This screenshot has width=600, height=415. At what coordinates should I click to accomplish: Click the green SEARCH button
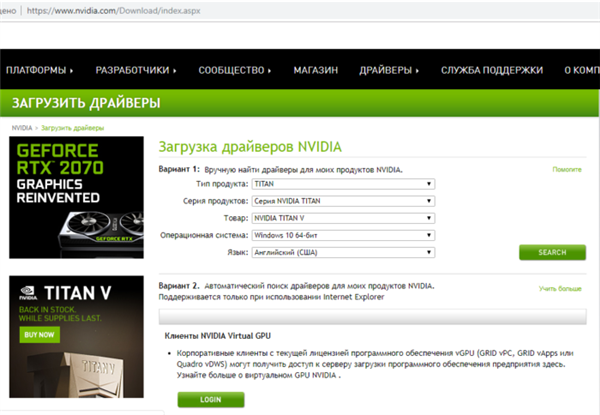[552, 252]
